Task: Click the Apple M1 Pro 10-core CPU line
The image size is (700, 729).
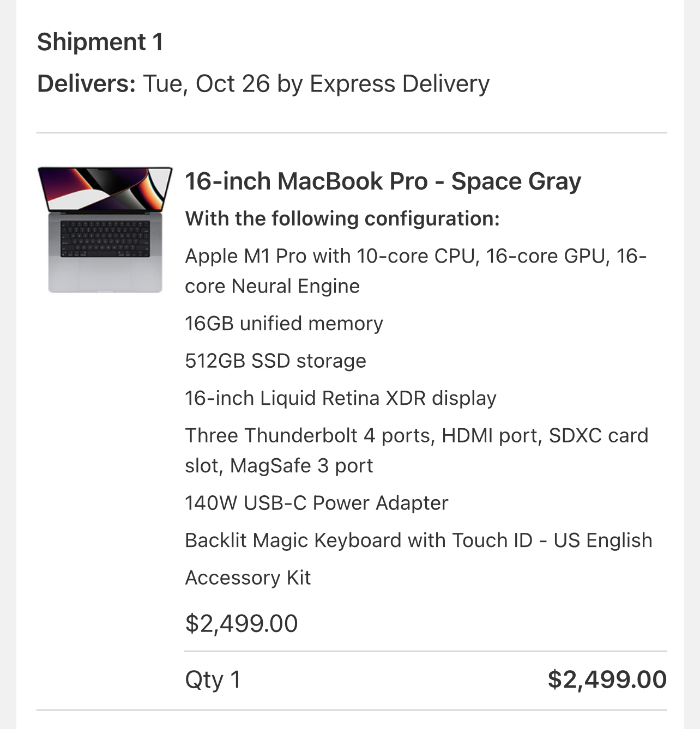Action: (415, 256)
